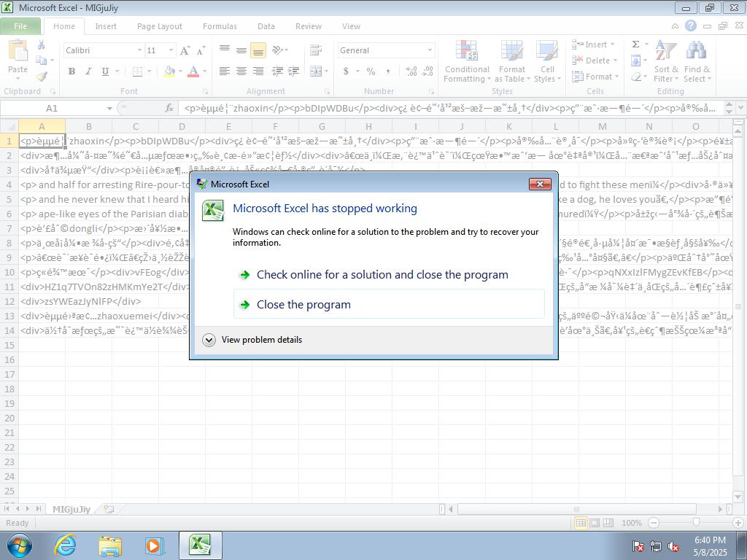Toggle the highlighted Bottom Align button

pyautogui.click(x=258, y=50)
